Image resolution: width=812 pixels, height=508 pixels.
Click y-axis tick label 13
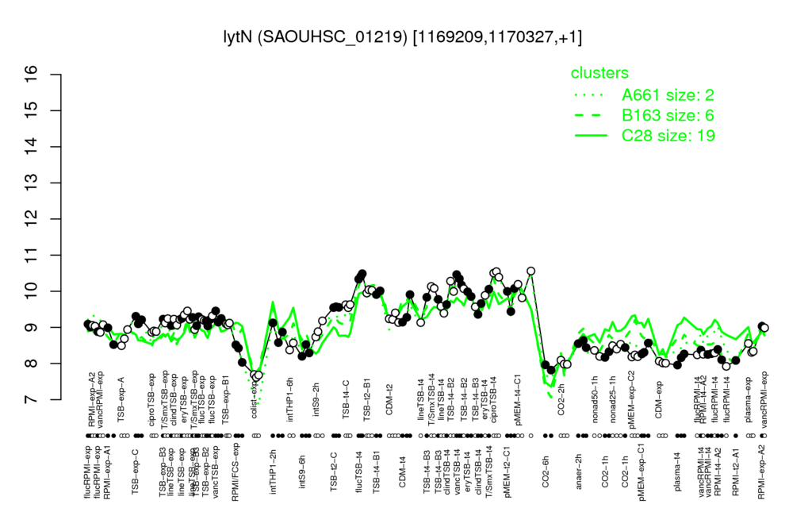point(32,183)
